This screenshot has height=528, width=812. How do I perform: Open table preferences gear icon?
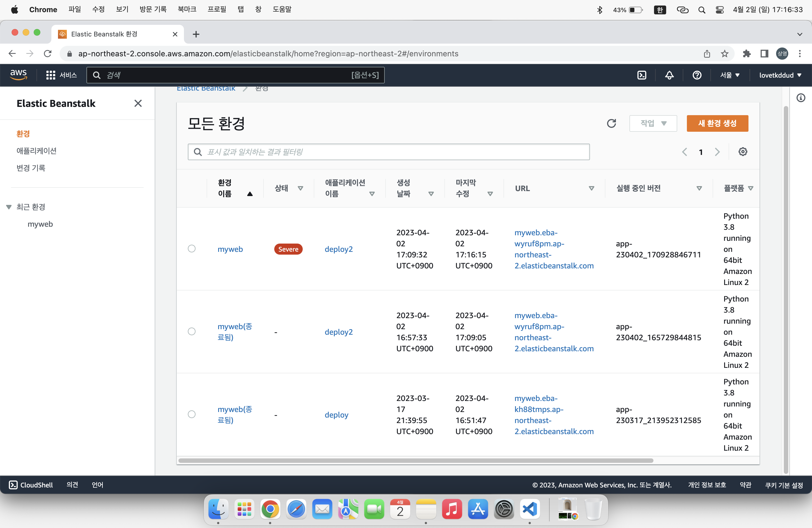[743, 152]
